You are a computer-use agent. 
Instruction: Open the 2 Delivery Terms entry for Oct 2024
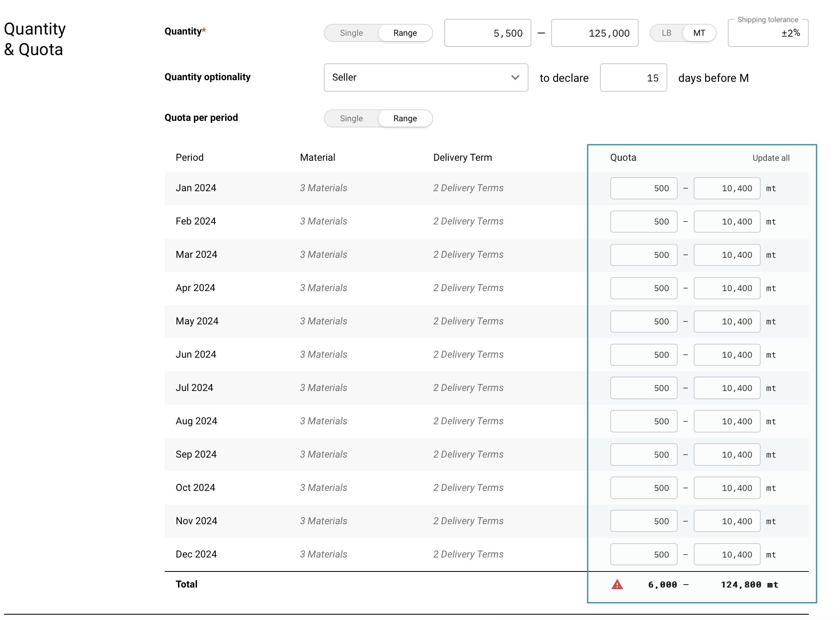point(468,488)
